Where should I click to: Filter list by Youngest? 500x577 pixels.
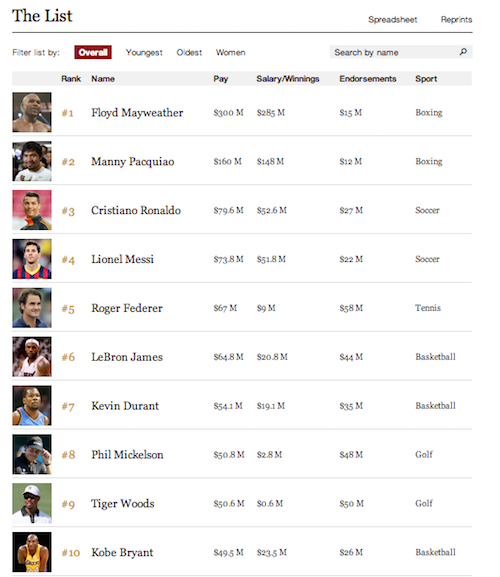(x=144, y=53)
